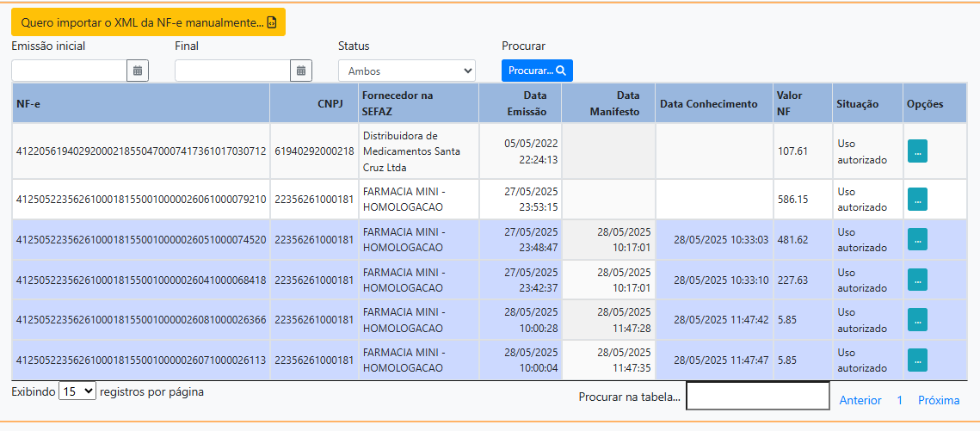Viewport: 980px width, 431px height.
Task: Expand the Status dropdown showing Ambos
Action: point(406,71)
